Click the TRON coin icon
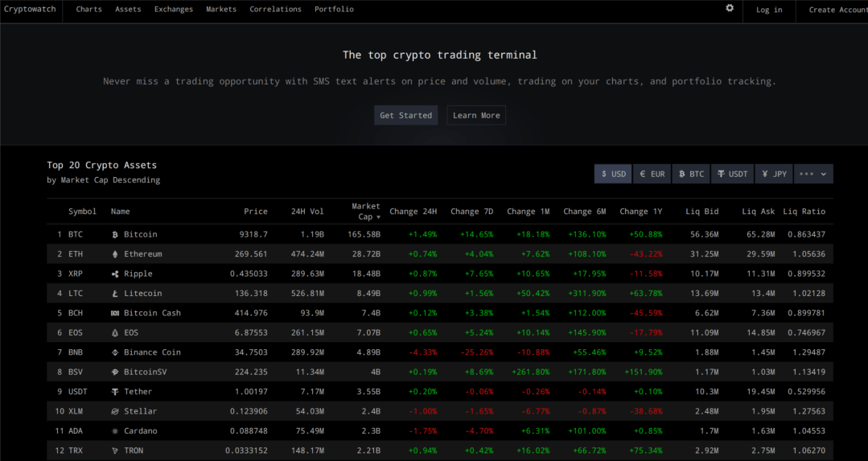 (115, 451)
